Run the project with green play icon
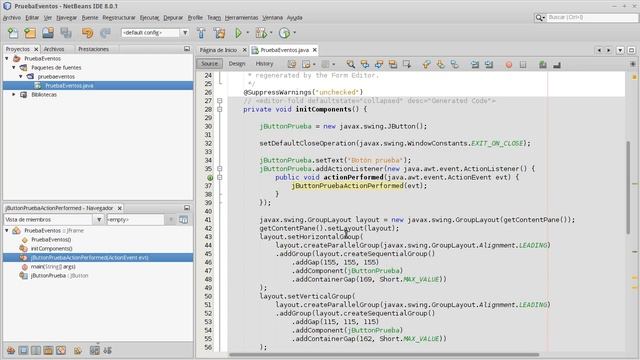The height and width of the screenshot is (360, 640). tap(238, 33)
